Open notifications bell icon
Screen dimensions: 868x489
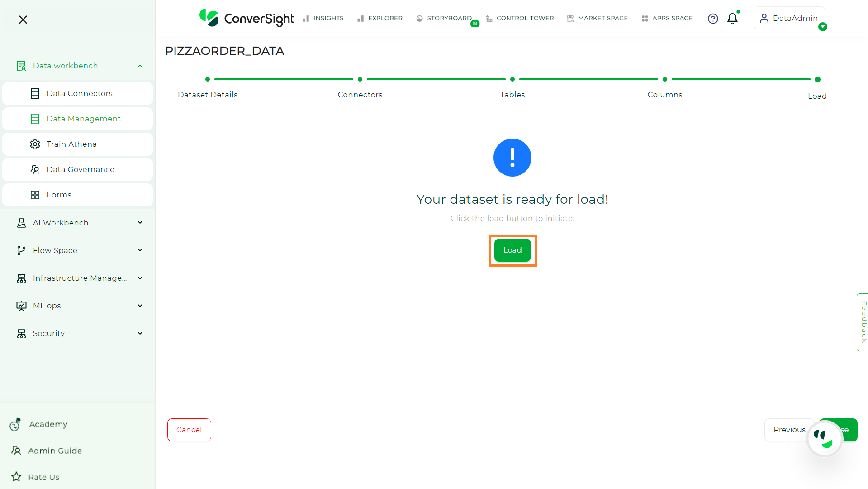click(732, 19)
